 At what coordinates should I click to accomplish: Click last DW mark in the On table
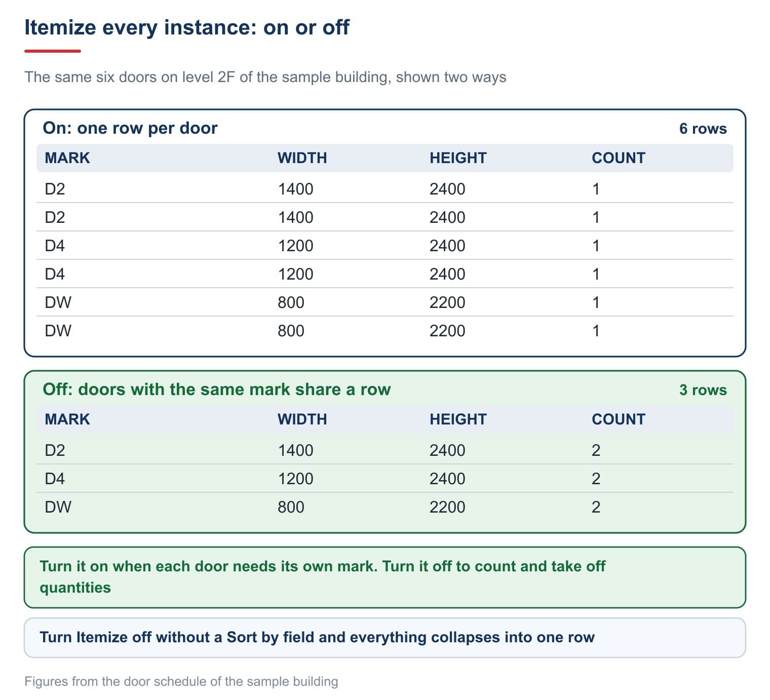click(58, 331)
